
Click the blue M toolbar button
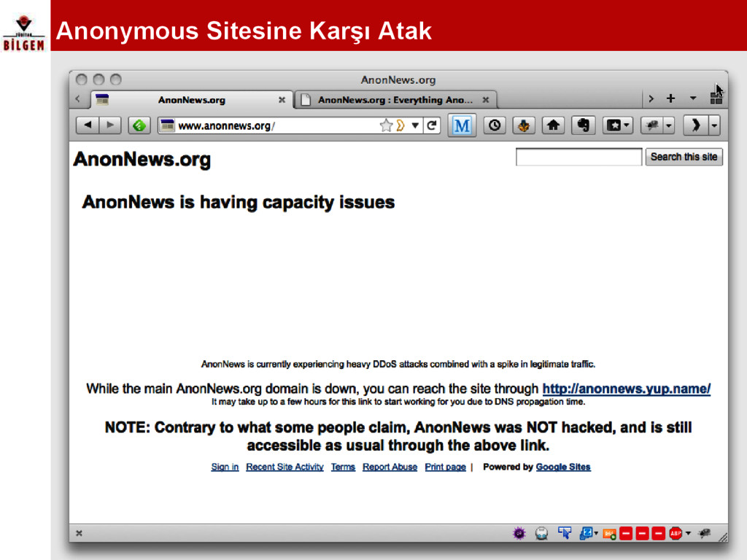click(462, 125)
